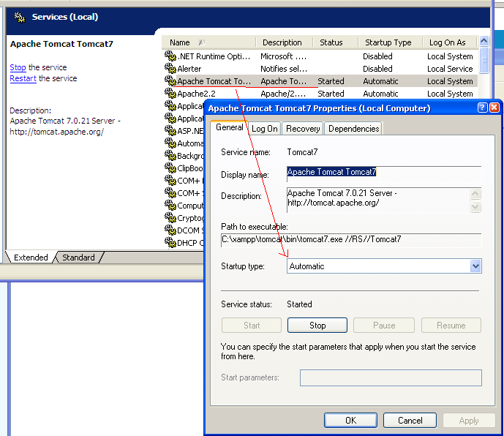Click 'Notifies sel...' description cell
Viewport: 504px width, 436px height.
pyautogui.click(x=284, y=69)
